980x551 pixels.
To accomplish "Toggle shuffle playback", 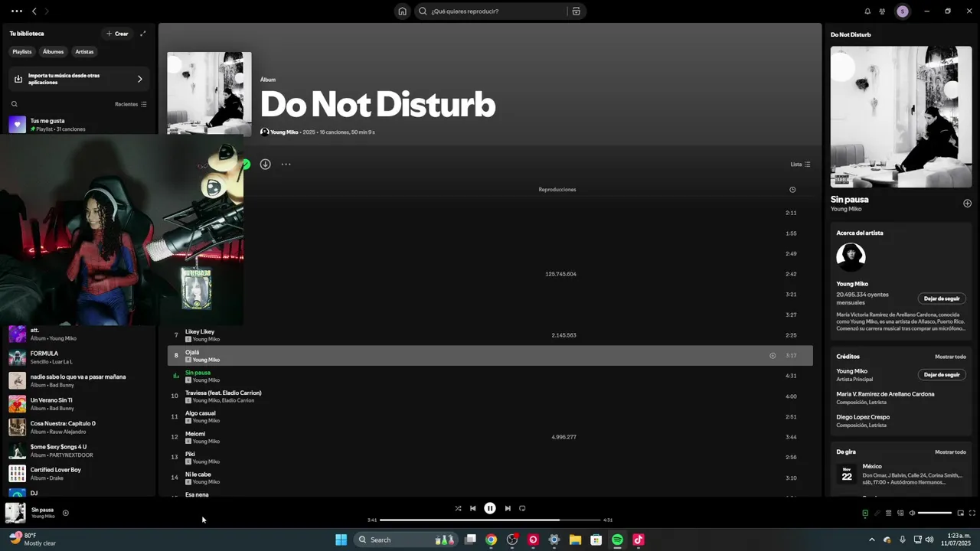I will click(x=458, y=508).
